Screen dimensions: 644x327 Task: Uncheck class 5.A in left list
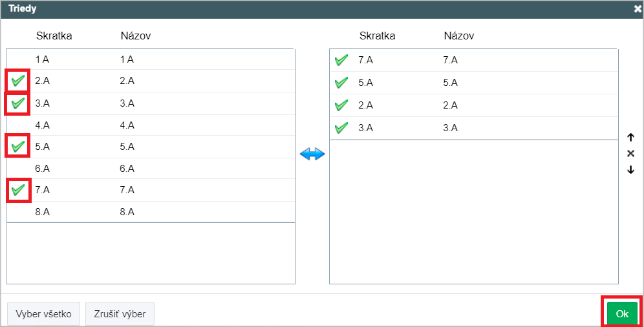tap(17, 146)
